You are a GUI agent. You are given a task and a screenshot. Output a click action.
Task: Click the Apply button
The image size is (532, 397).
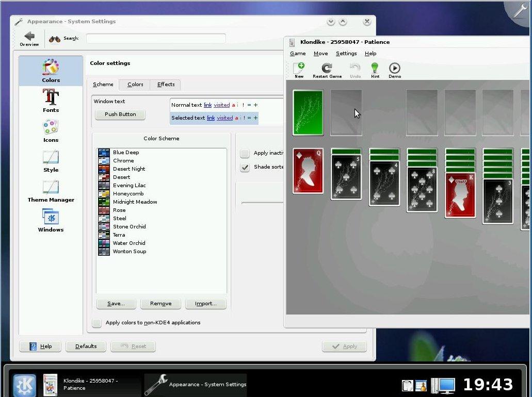[x=344, y=346]
